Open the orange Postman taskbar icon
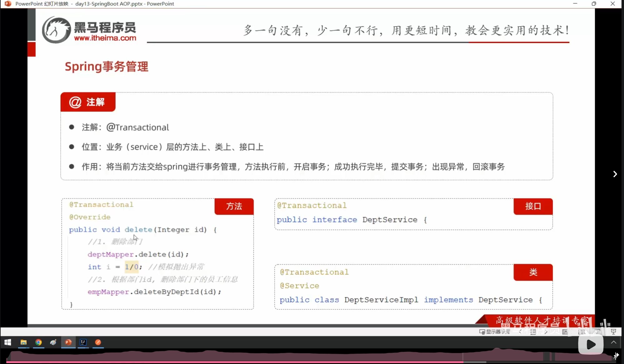This screenshot has width=624, height=364. [x=98, y=342]
